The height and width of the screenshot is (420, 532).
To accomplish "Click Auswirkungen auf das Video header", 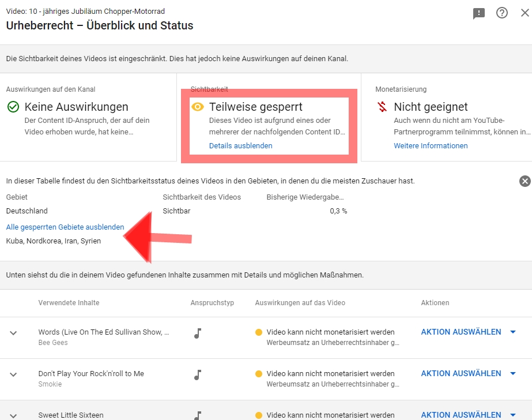I will click(300, 302).
